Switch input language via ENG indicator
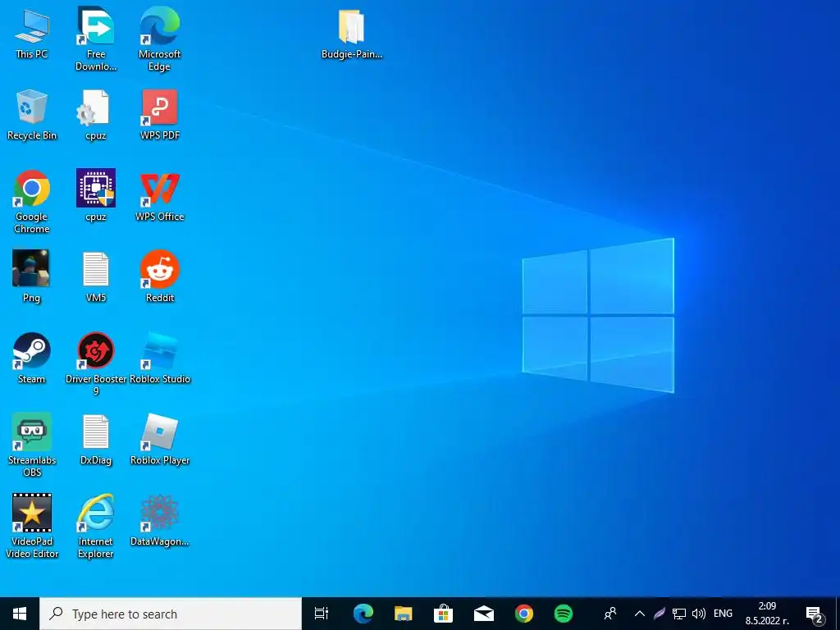Screen dimensions: 840x630 coord(724,614)
